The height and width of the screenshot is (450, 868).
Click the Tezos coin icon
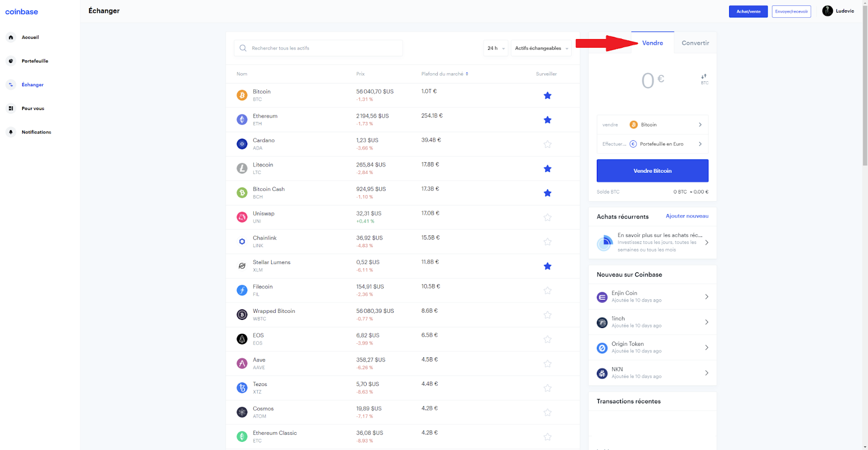click(242, 388)
